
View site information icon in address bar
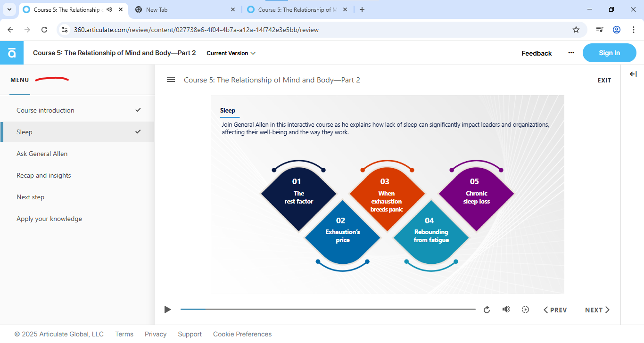65,30
